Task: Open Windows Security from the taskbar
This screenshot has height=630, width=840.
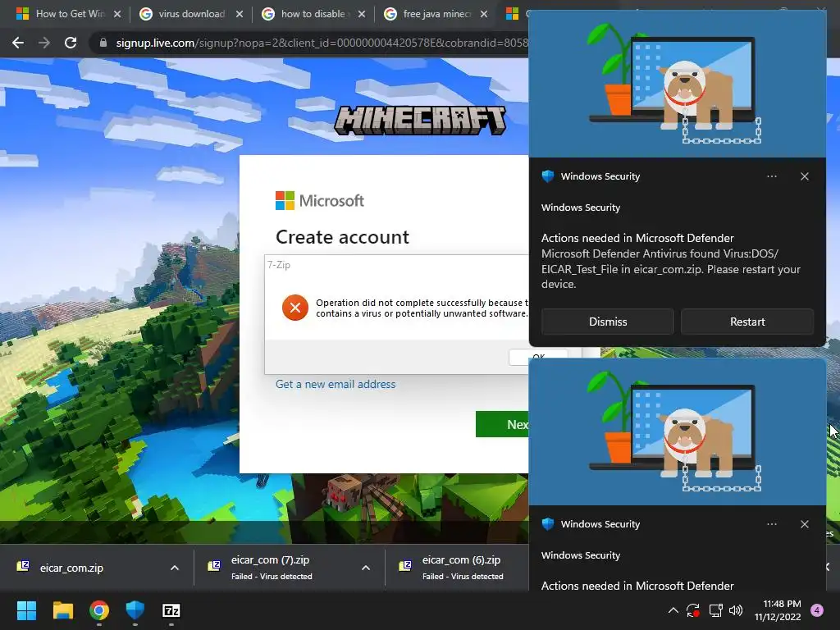Action: point(135,610)
